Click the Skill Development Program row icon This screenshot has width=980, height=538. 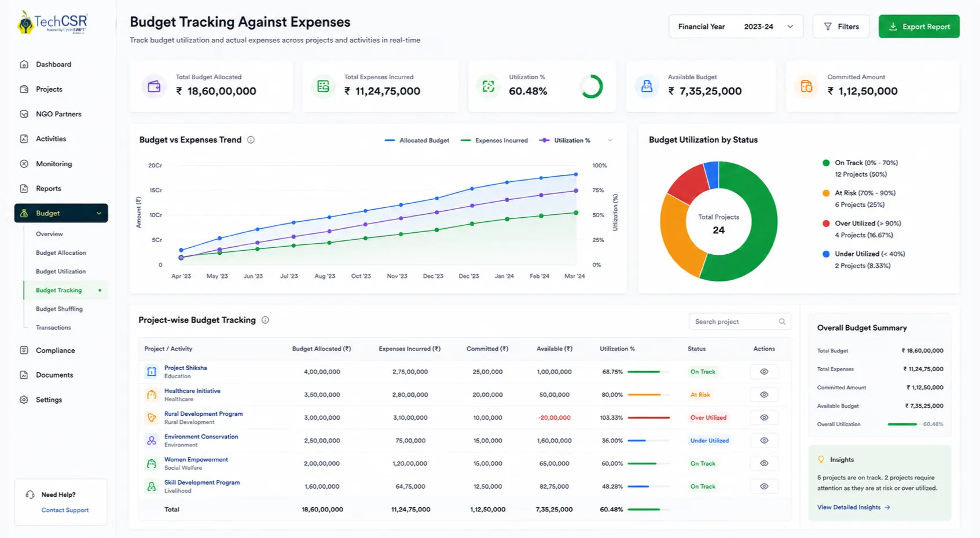tap(152, 486)
